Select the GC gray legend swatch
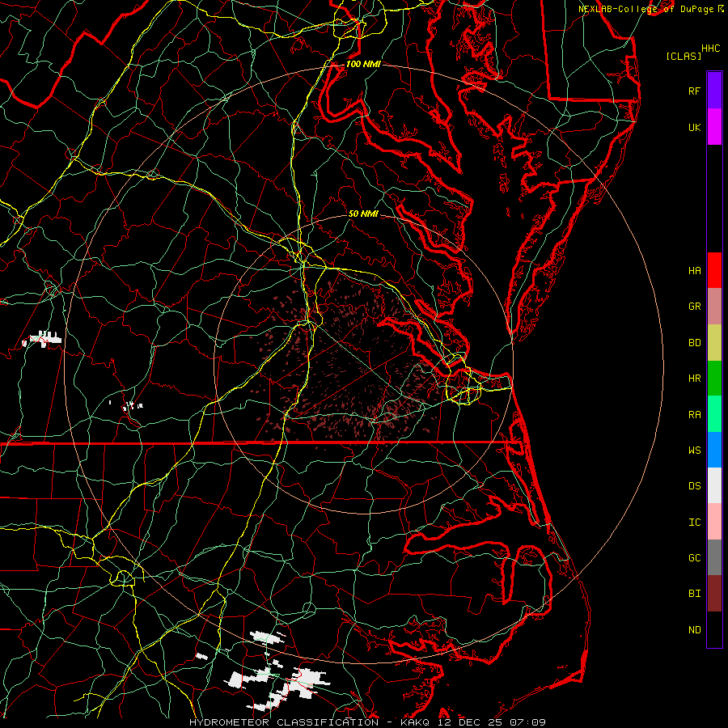 point(714,557)
